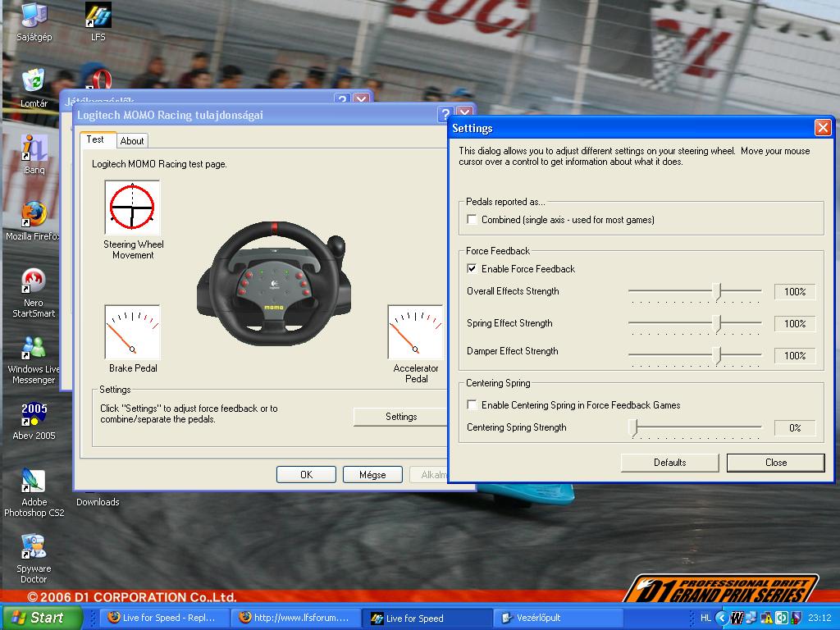Click the yellow warning tray icon
Image resolution: width=840 pixels, height=630 pixels.
[x=766, y=619]
